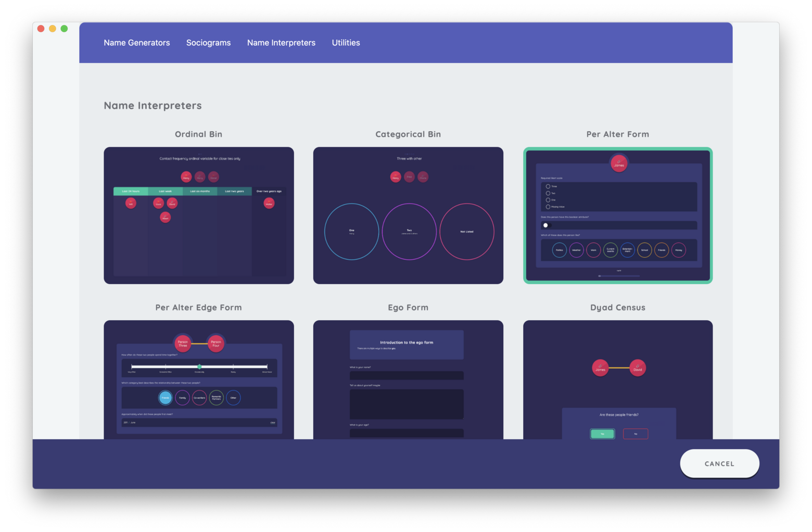The height and width of the screenshot is (532, 812).
Task: Click the Person Four node icon
Action: (216, 344)
